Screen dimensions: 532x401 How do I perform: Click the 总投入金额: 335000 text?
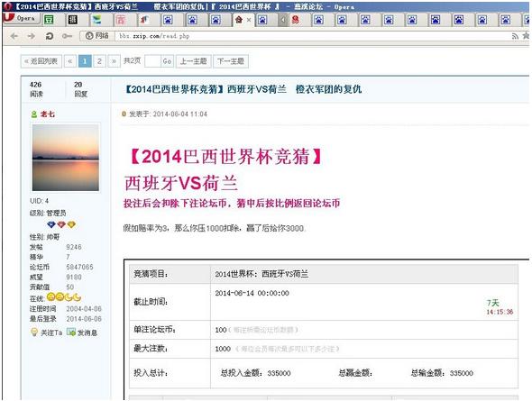(255, 373)
